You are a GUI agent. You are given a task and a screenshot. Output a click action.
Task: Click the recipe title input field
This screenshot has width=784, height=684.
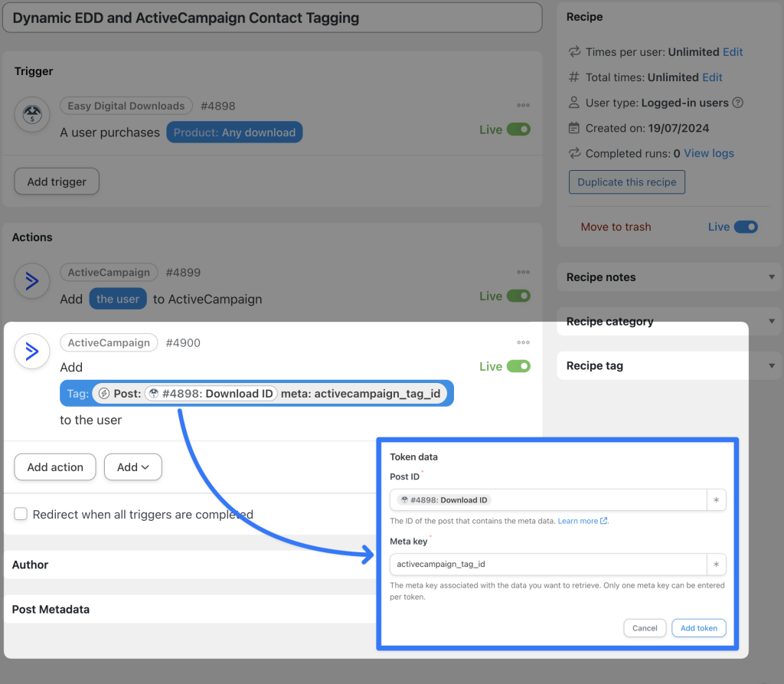(x=273, y=17)
